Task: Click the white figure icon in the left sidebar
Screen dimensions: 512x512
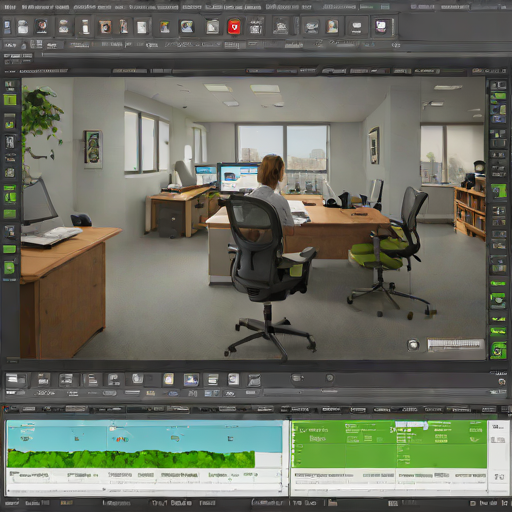Action: coord(10,142)
